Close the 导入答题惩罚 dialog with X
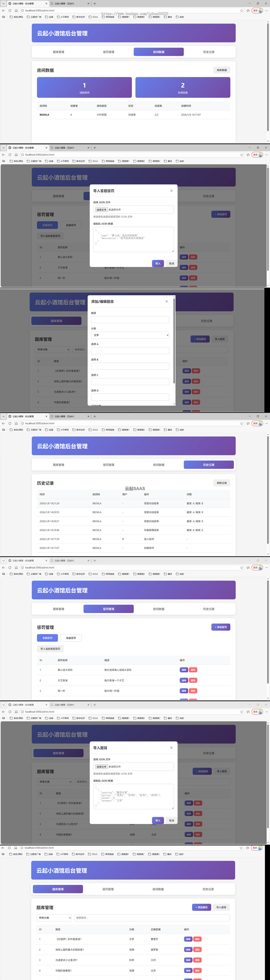The image size is (270, 980). point(171,191)
